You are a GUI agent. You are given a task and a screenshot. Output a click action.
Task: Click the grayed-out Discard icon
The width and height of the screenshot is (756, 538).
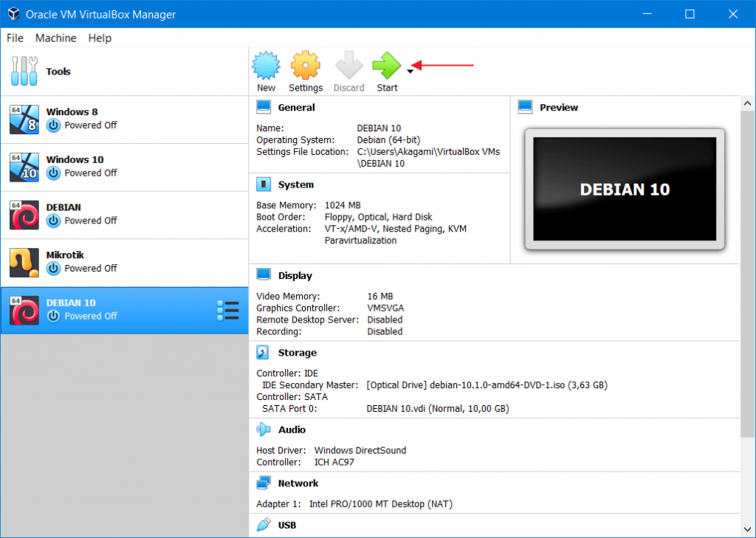pyautogui.click(x=348, y=70)
